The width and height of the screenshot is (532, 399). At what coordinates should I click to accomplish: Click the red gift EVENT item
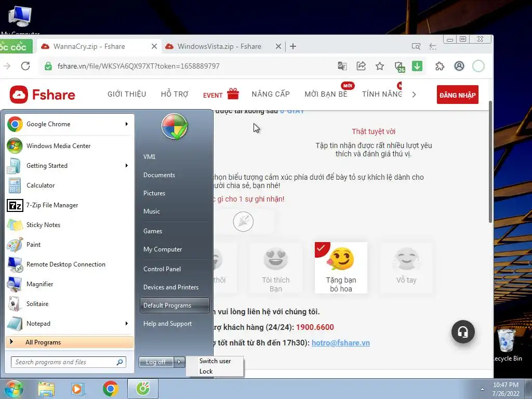click(221, 94)
